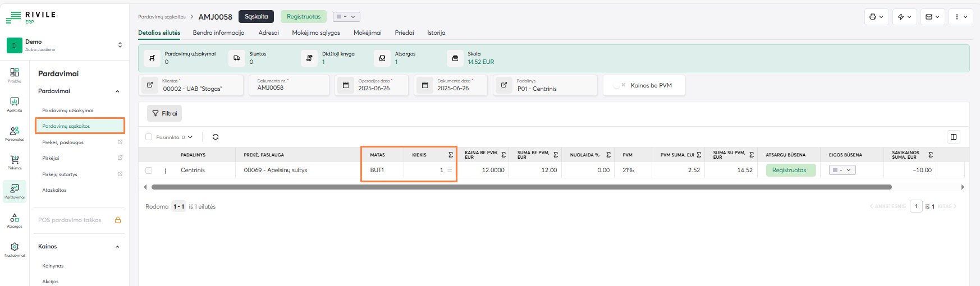980x286 pixels.
Task: Check the Pasirinkta select-all checkbox
Action: click(149, 137)
